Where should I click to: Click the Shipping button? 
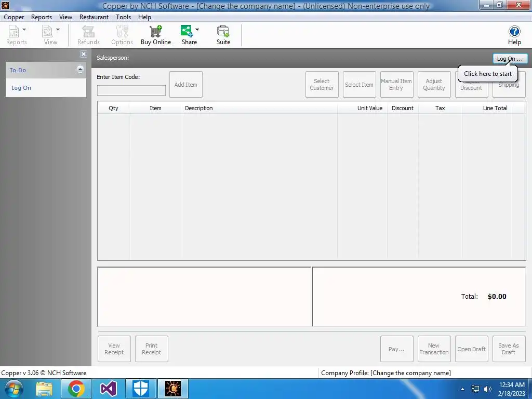pos(509,89)
